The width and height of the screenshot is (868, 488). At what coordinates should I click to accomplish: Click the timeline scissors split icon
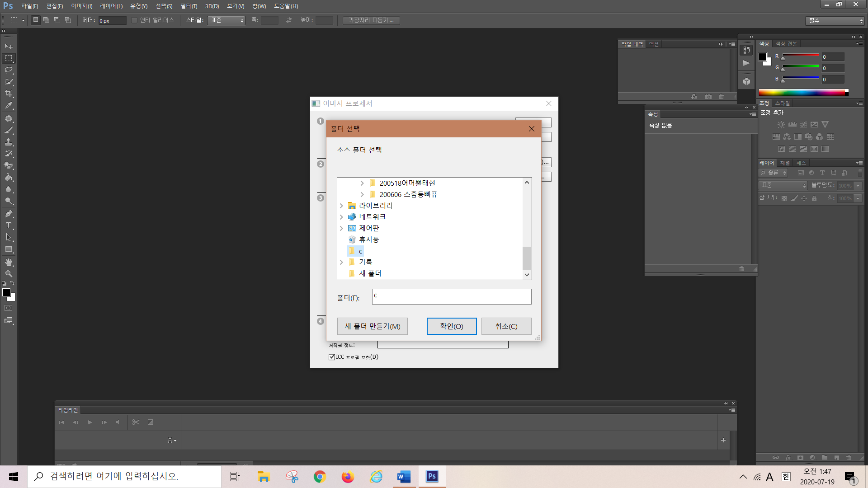(136, 422)
